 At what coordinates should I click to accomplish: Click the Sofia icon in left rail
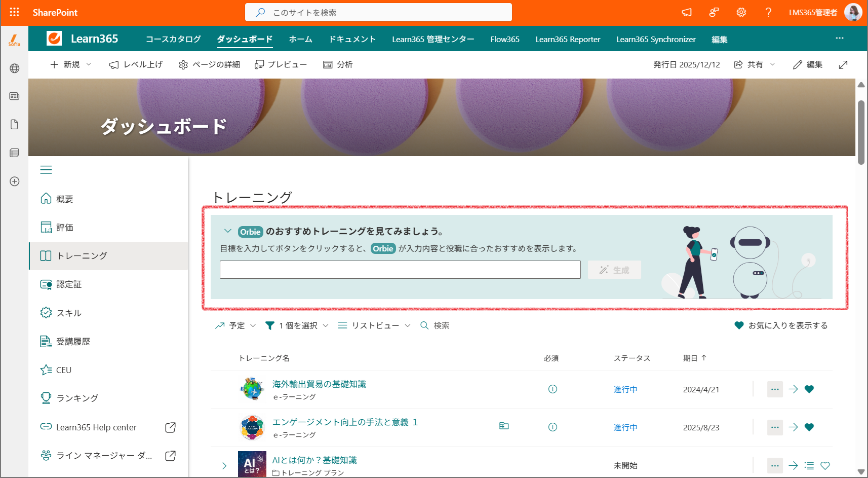tap(14, 40)
